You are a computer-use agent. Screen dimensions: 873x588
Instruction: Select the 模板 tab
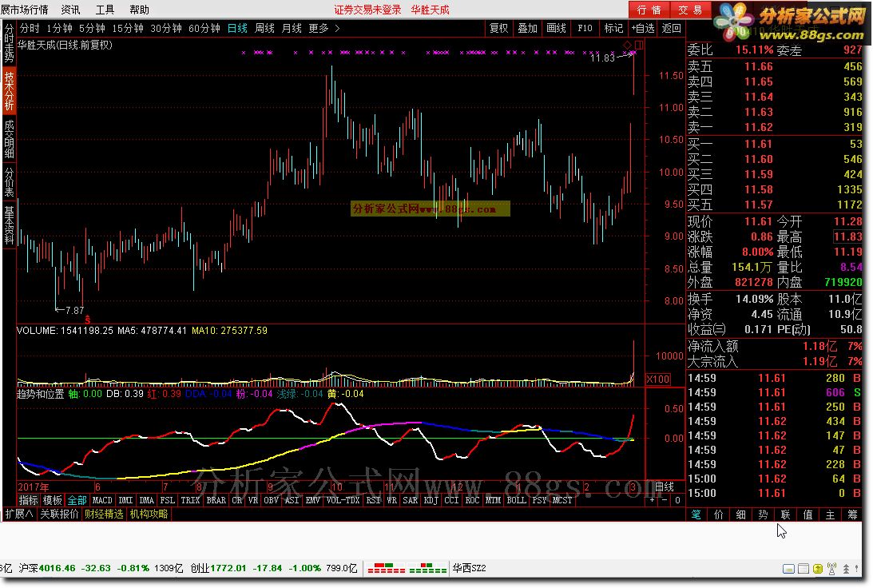click(x=53, y=500)
